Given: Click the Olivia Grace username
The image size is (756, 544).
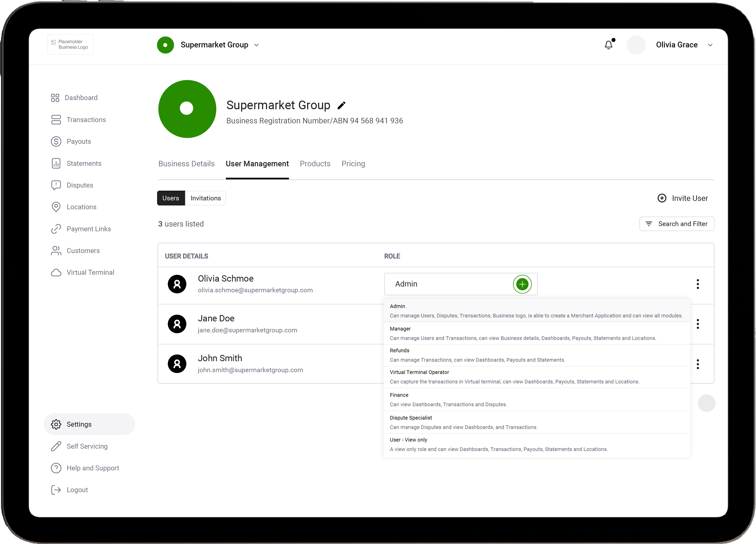Looking at the screenshot, I should (677, 45).
